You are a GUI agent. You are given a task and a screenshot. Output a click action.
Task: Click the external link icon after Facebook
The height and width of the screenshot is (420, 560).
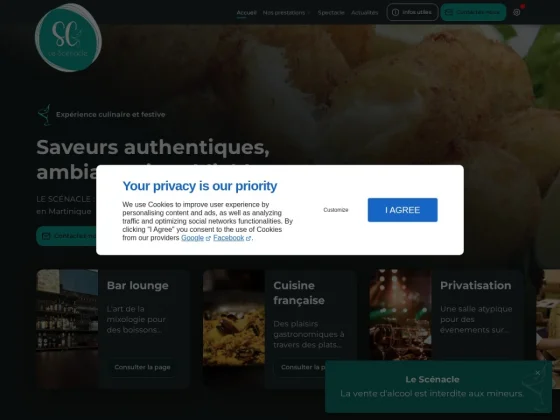tap(248, 238)
